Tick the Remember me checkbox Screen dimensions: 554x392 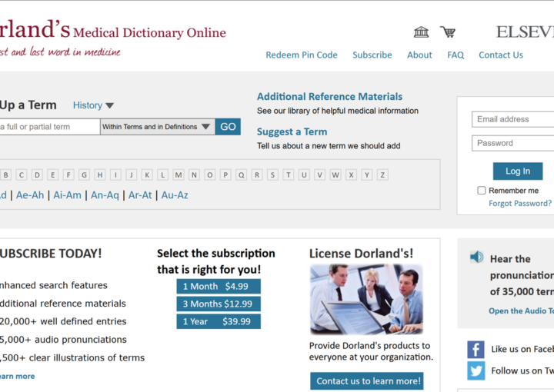pyautogui.click(x=481, y=191)
